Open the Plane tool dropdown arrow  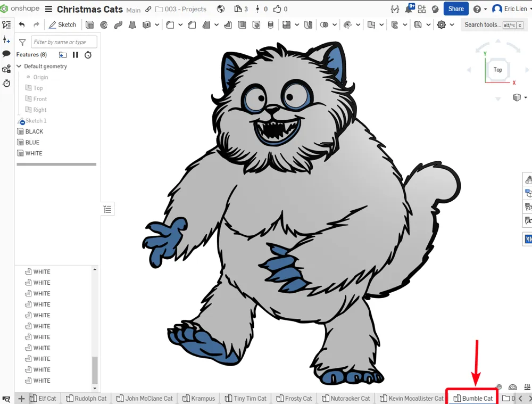pos(381,25)
